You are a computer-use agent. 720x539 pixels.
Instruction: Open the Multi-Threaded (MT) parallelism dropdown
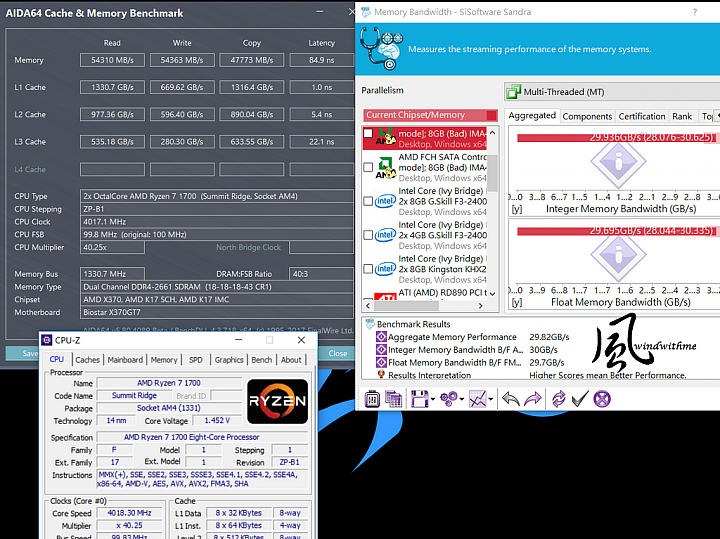[x=612, y=92]
